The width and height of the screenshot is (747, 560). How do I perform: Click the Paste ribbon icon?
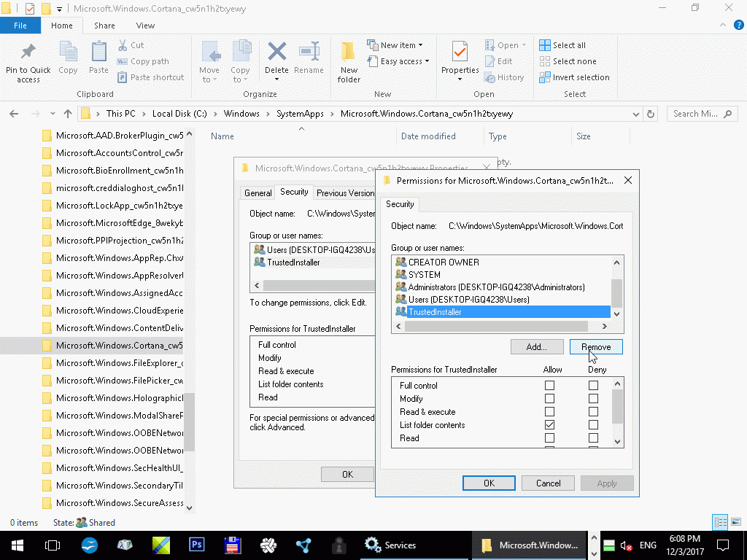pyautogui.click(x=98, y=52)
